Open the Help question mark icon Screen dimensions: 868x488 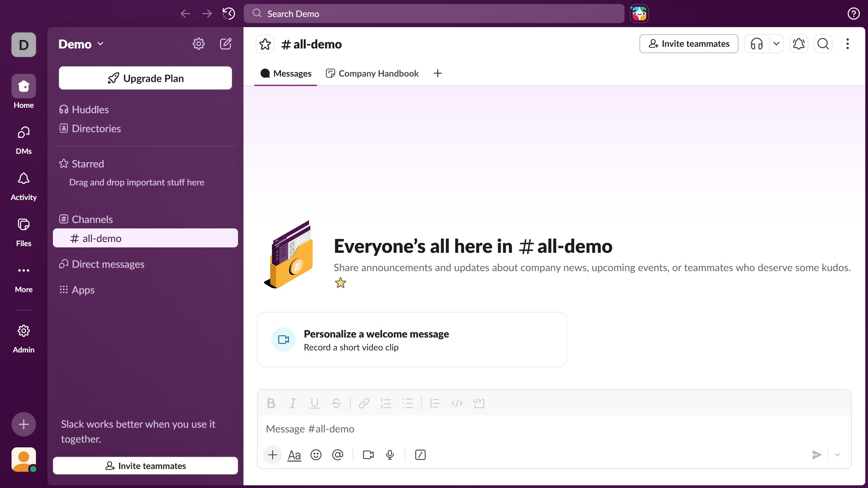(853, 14)
